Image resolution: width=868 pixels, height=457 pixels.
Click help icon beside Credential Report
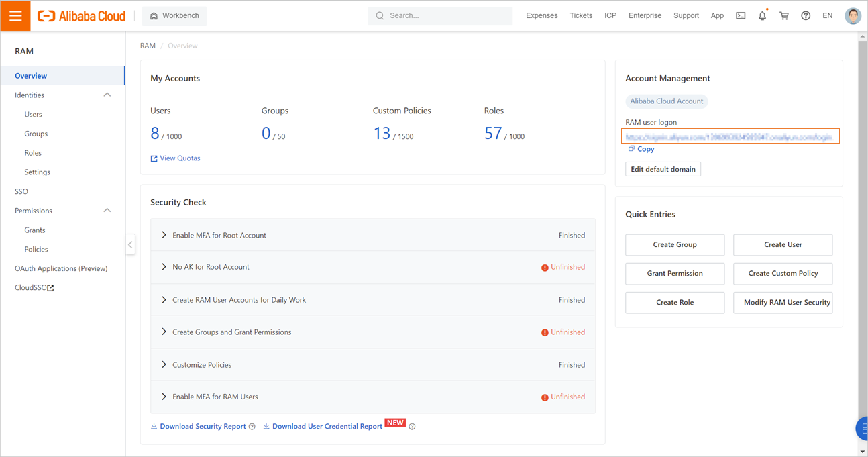point(412,427)
